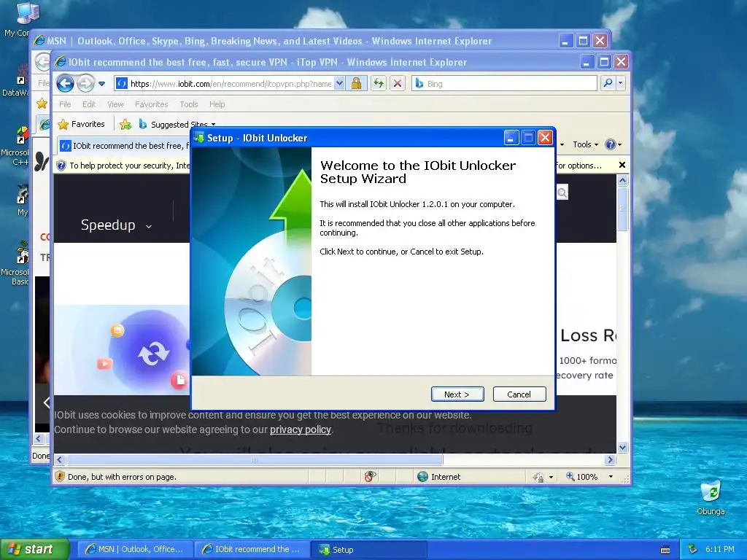Expand the Speedup menu on IObit page
This screenshot has width=747, height=560.
pyautogui.click(x=116, y=225)
